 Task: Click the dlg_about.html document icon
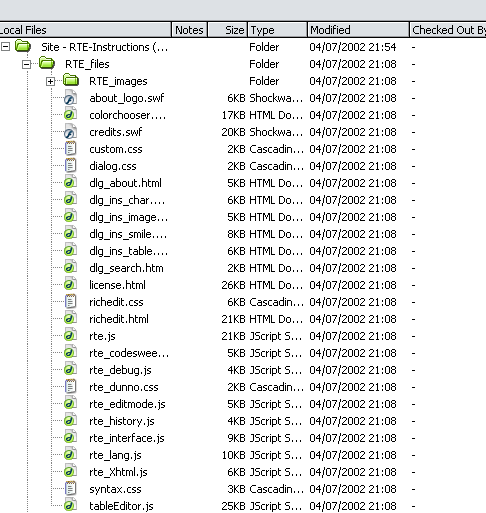coord(70,183)
